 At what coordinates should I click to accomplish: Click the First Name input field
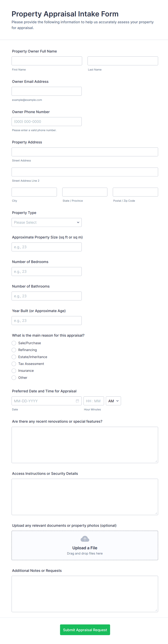(47, 61)
